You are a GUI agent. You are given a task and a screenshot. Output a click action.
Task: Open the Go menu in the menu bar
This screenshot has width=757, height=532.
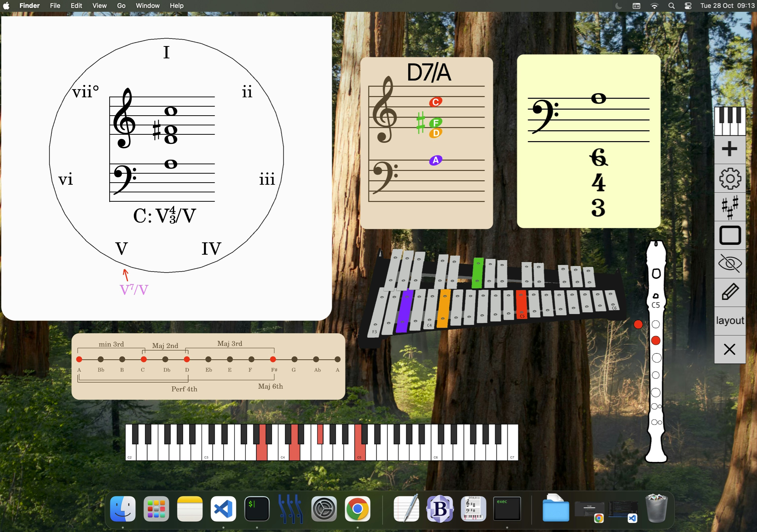121,6
